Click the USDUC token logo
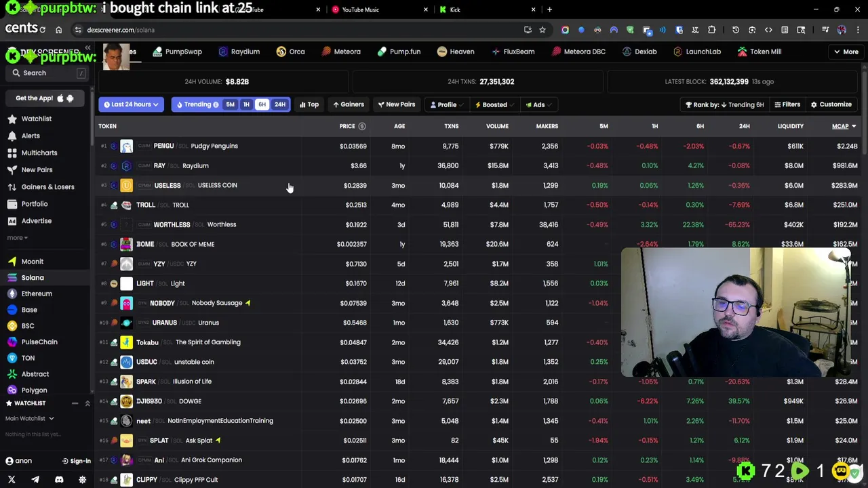Screen dimensions: 868x488 pos(127,362)
